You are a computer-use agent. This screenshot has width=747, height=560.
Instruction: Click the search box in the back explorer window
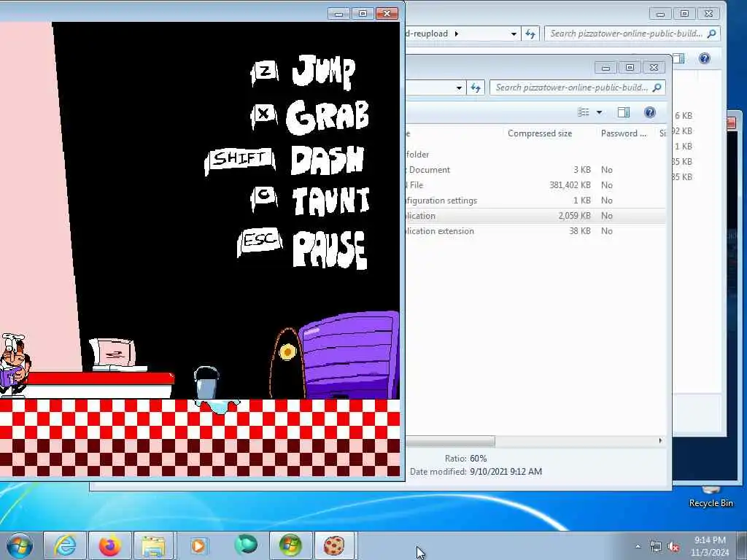[632, 34]
